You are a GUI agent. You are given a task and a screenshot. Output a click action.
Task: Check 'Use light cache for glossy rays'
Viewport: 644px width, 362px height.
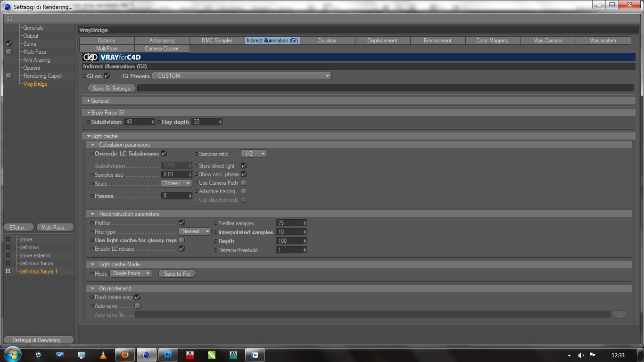[182, 240]
